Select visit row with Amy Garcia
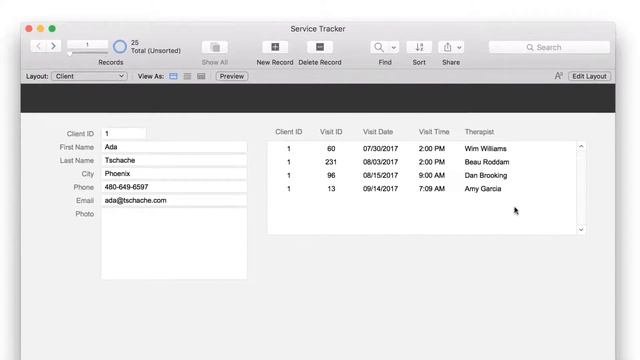 tap(422, 189)
